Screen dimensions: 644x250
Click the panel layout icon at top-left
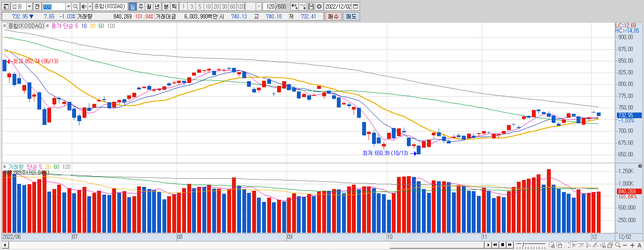(x=6, y=6)
